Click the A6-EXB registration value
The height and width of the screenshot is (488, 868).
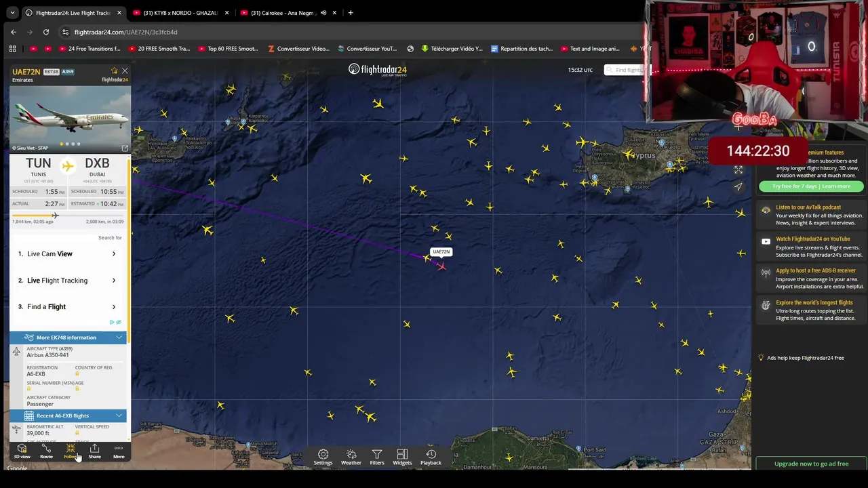click(x=36, y=374)
